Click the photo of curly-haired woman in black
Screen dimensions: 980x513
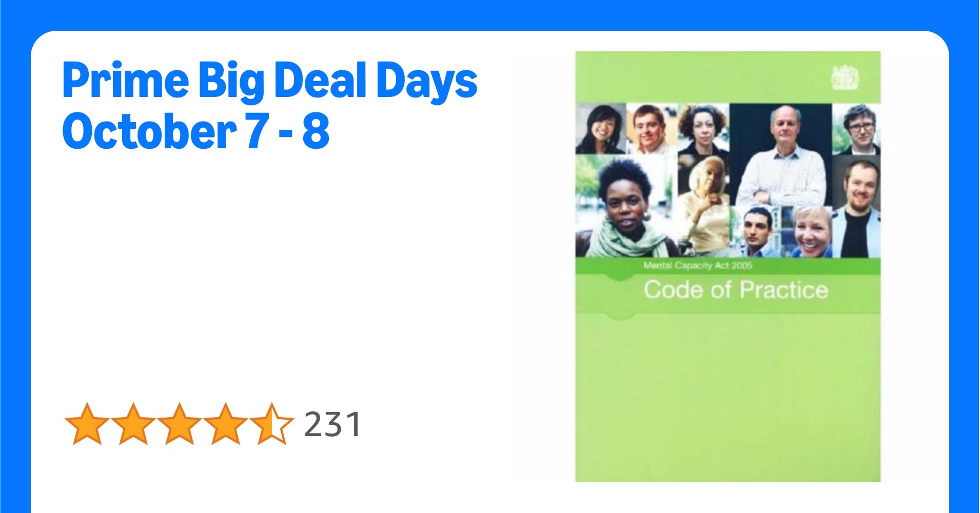[703, 129]
